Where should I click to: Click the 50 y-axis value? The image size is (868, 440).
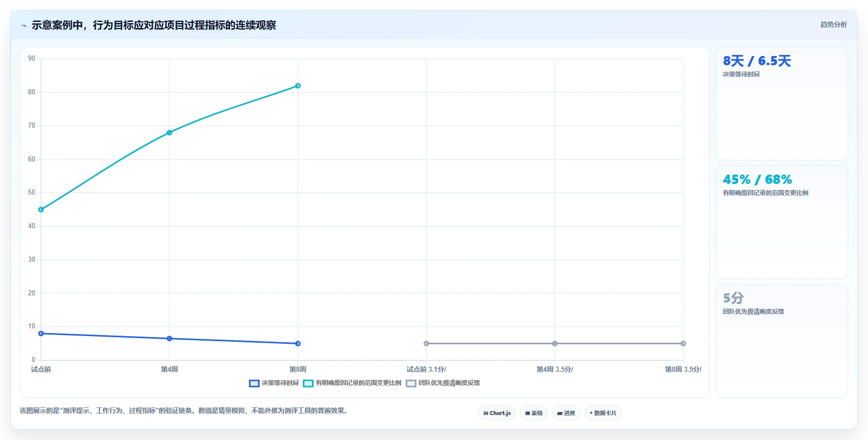(x=32, y=193)
